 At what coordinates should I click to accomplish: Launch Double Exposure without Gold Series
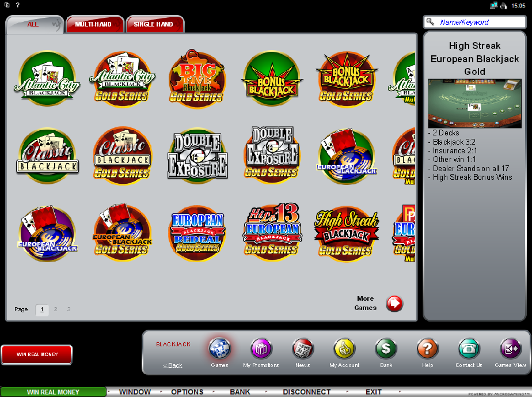197,156
